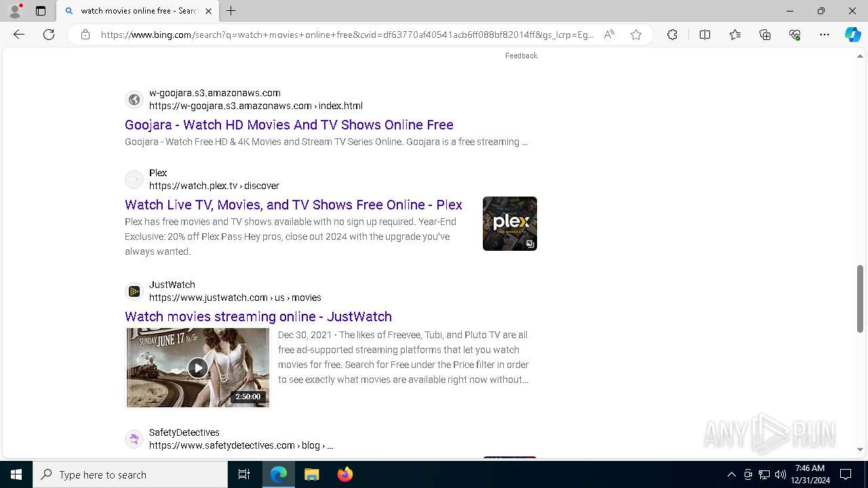
Task: Add this page to favorites star
Action: tap(636, 35)
